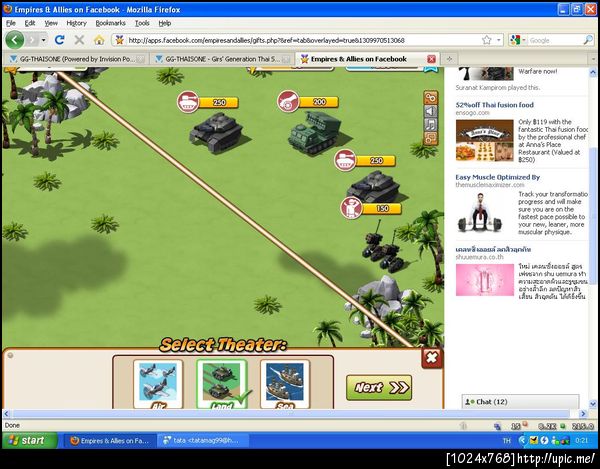This screenshot has height=469, width=600.
Task: Open search engine selector dropdown
Action: tap(518, 40)
